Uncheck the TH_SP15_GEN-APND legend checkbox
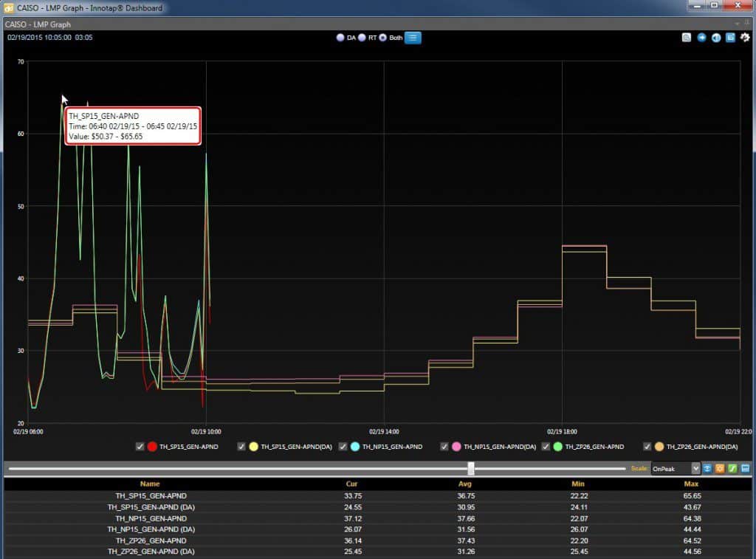 point(140,447)
